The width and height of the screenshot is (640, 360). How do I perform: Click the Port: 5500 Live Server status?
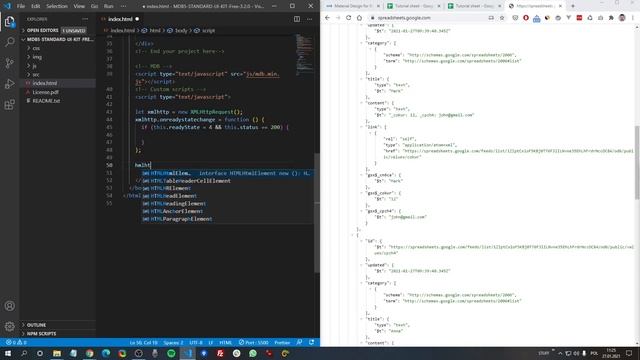click(x=254, y=342)
